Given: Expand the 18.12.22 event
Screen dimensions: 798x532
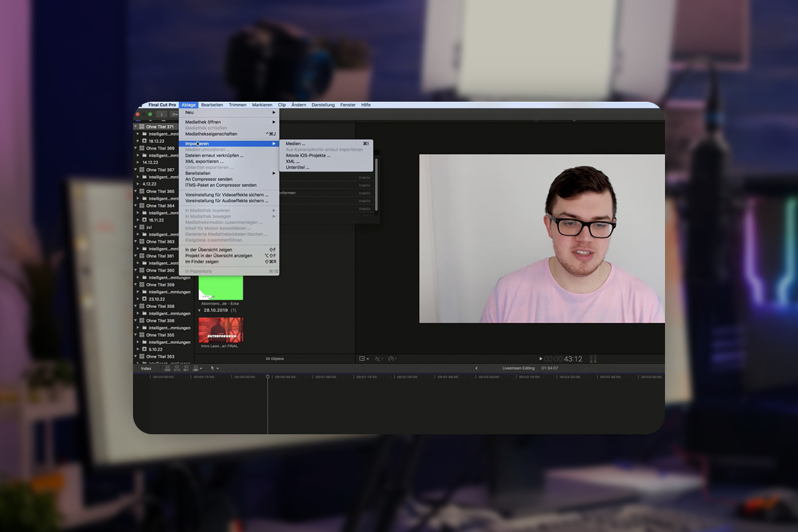Looking at the screenshot, I should (138, 141).
